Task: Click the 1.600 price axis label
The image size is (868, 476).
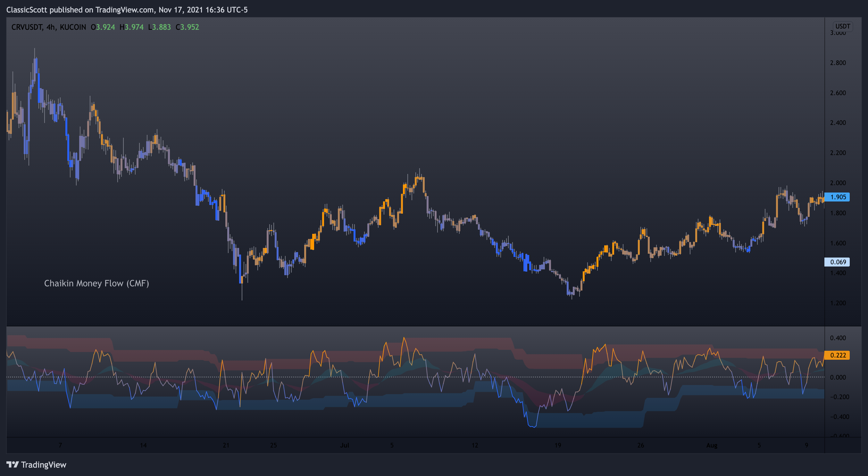Action: coord(838,243)
